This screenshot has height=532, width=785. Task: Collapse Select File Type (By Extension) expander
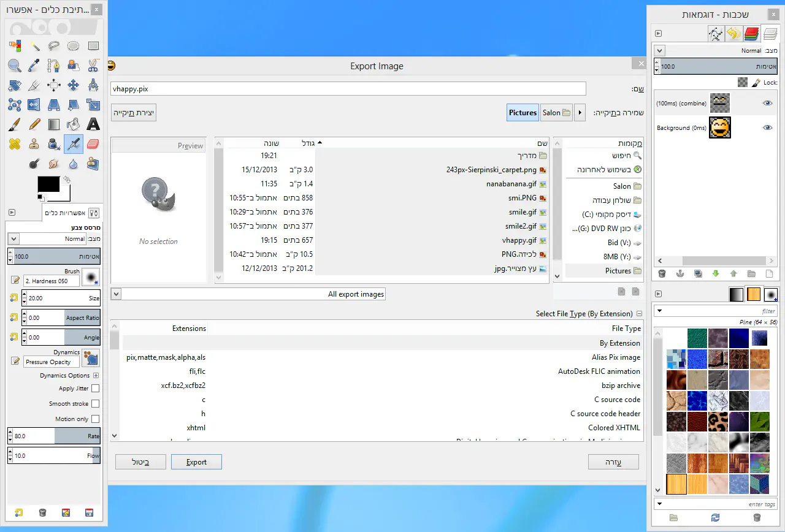pos(639,314)
